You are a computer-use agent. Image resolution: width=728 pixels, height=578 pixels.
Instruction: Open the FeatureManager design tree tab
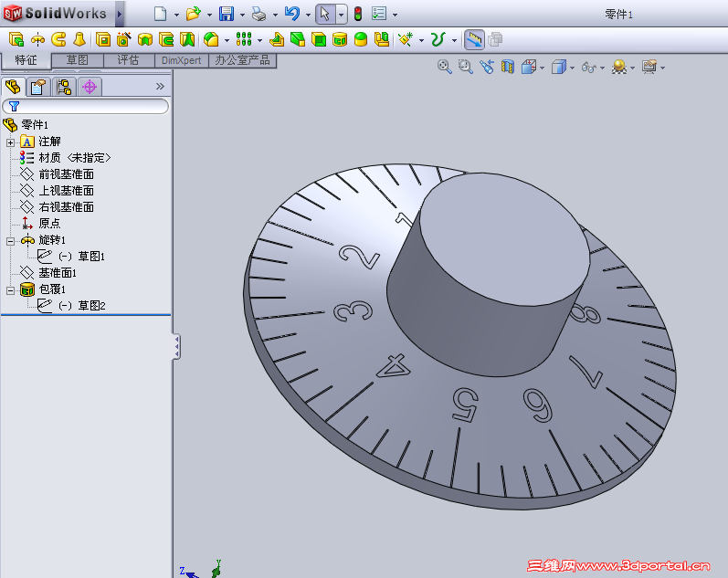[13, 87]
